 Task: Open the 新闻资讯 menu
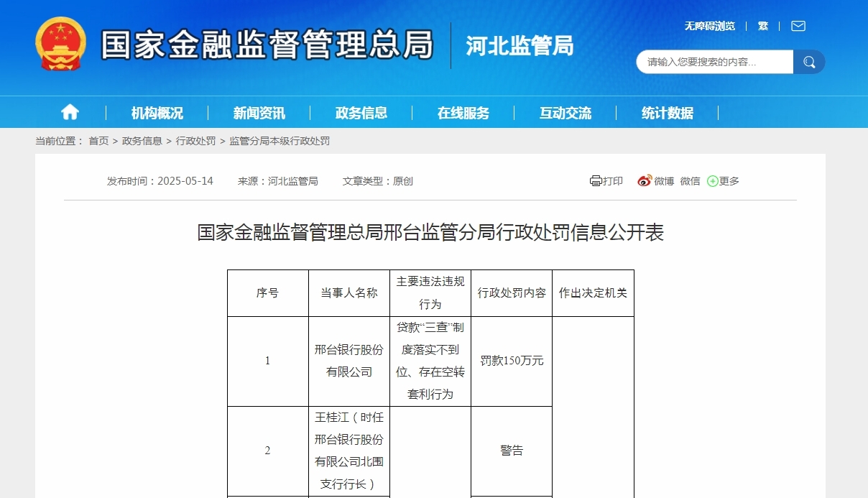click(259, 111)
